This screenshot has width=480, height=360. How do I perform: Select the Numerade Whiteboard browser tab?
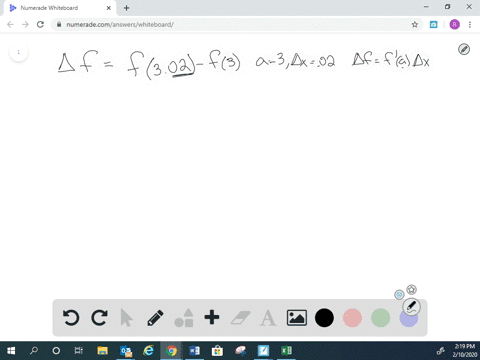pos(60,8)
